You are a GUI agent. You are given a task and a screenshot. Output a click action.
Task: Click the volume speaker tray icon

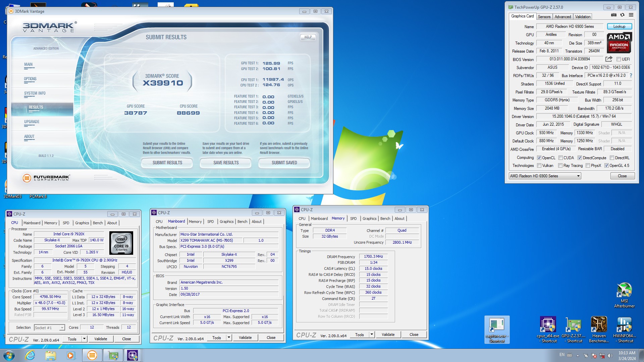point(610,356)
